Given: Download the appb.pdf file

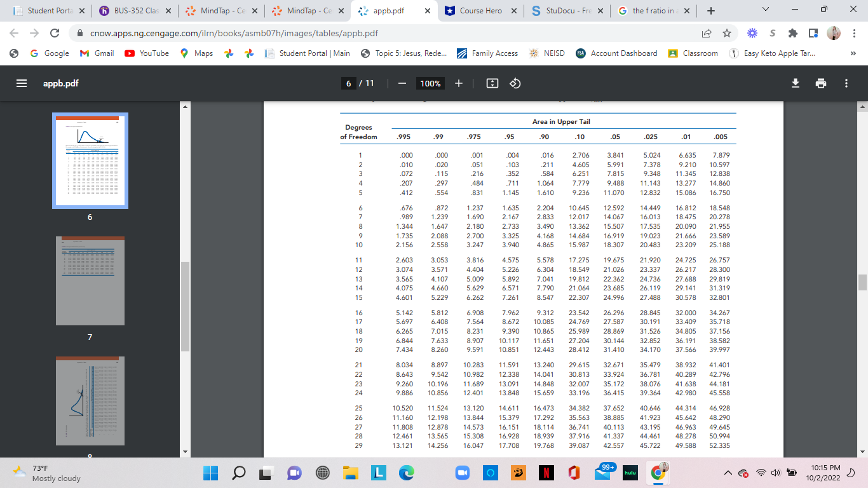Looking at the screenshot, I should pyautogui.click(x=795, y=83).
